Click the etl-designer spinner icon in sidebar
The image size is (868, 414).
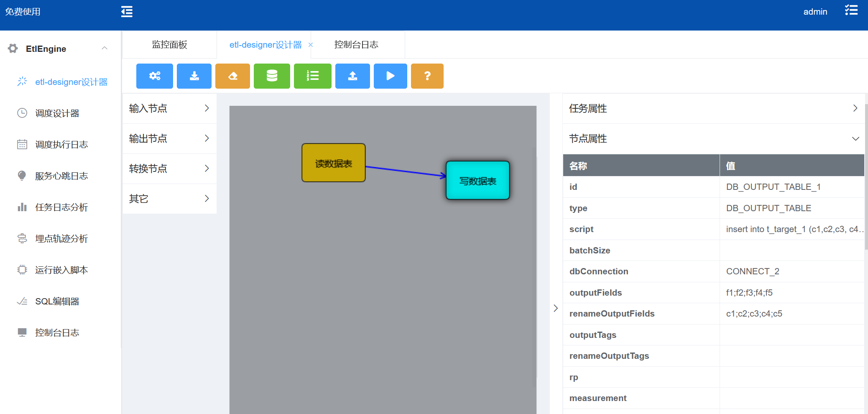click(22, 82)
